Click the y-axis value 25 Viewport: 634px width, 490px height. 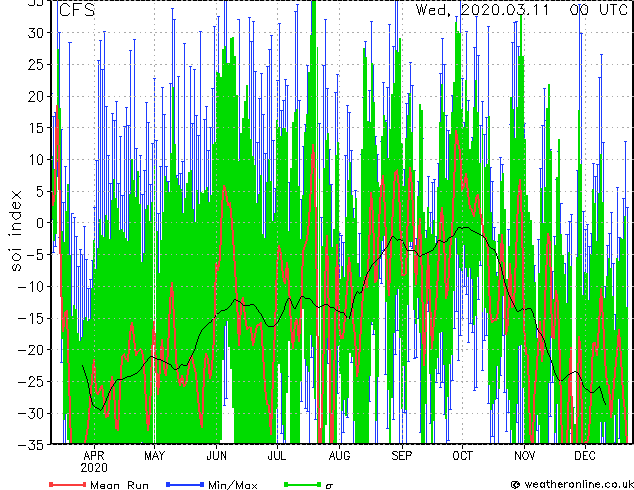[37, 64]
